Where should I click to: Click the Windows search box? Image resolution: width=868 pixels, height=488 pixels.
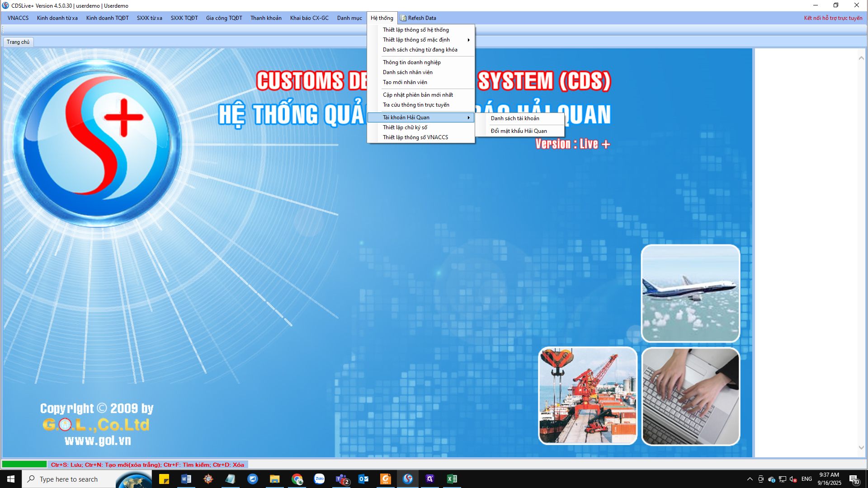click(x=69, y=479)
